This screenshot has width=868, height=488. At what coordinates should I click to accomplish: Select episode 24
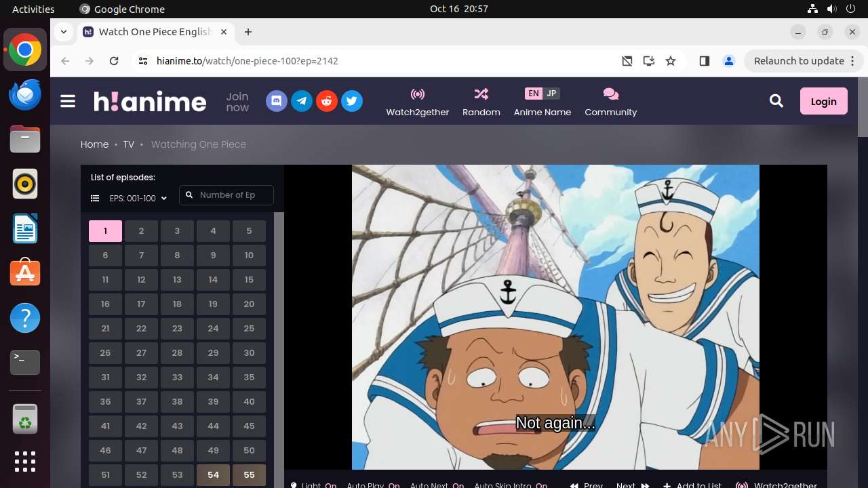(x=213, y=329)
